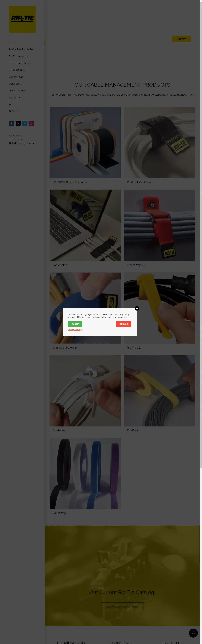Decline cookies with I DECLINE button

point(123,324)
